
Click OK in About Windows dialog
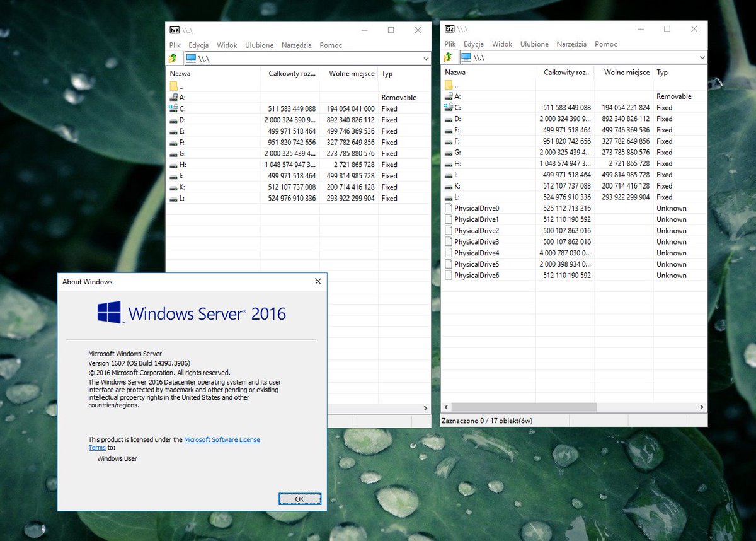(x=300, y=499)
